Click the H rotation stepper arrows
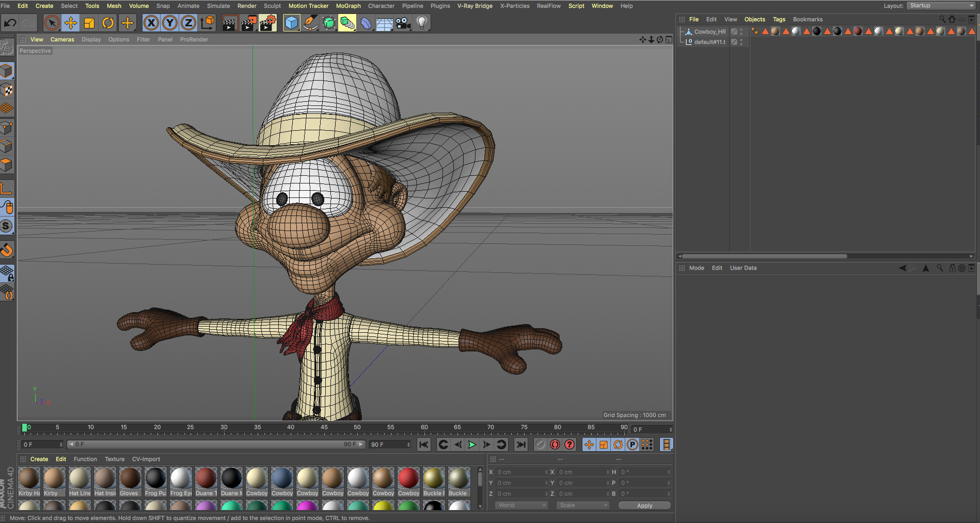Image resolution: width=980 pixels, height=523 pixels. click(669, 472)
